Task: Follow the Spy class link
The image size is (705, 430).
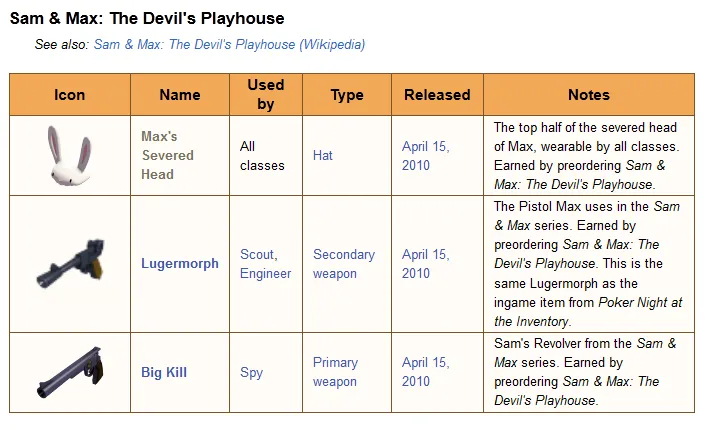Action: tap(251, 373)
